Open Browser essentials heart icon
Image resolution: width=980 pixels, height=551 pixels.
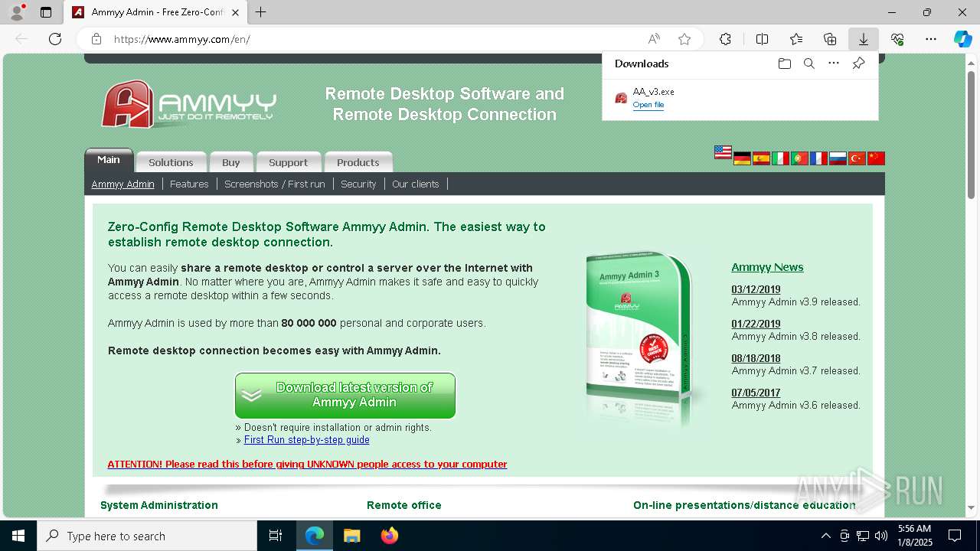(x=897, y=39)
